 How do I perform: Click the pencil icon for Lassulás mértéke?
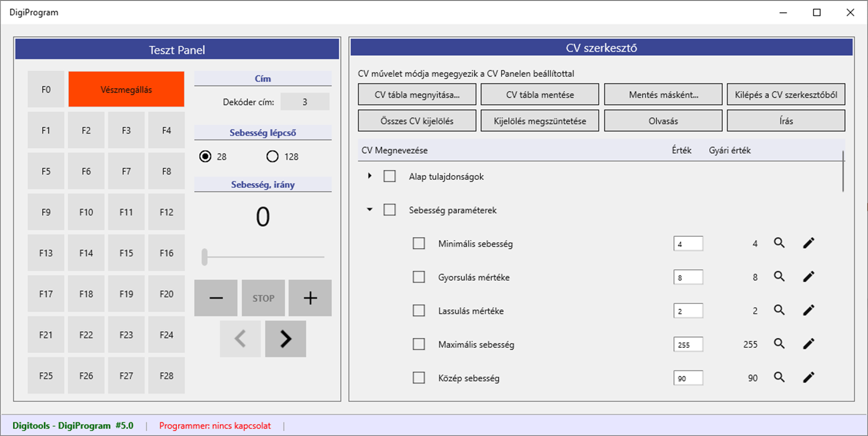click(x=808, y=310)
